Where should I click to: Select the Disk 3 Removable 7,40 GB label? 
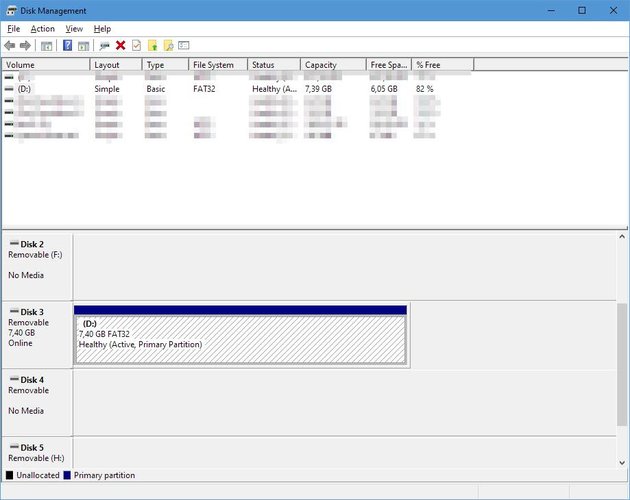tap(37, 334)
